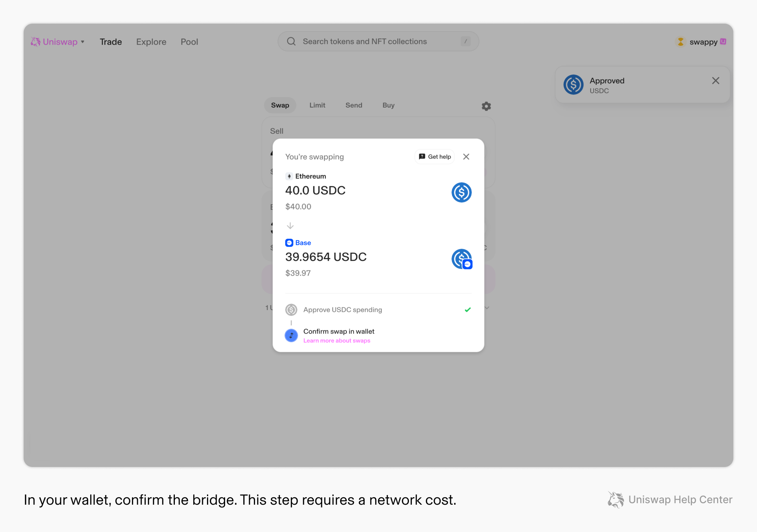Click the wallet badge icon beside swappy
The image size is (757, 532).
click(x=723, y=41)
